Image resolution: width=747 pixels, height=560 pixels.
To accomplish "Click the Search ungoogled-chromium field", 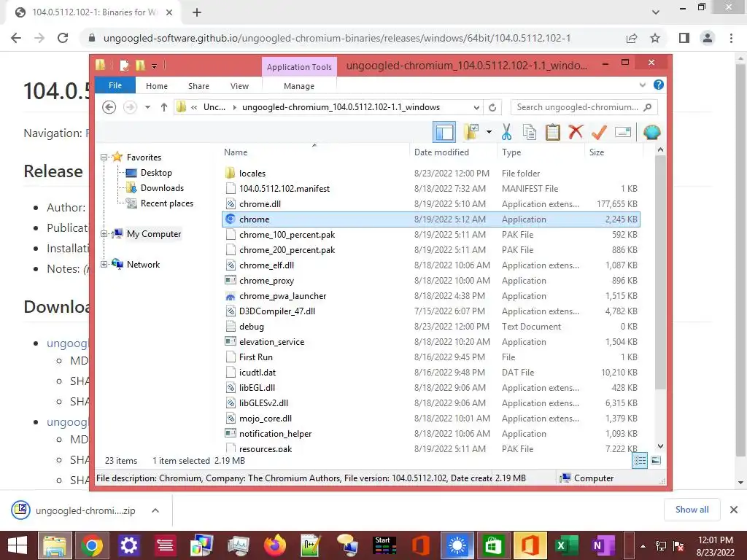I will (584, 107).
